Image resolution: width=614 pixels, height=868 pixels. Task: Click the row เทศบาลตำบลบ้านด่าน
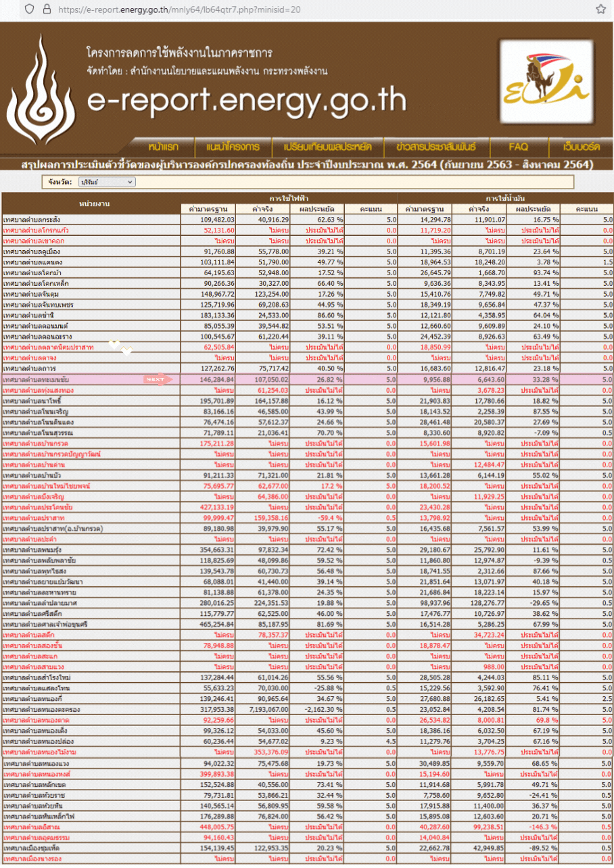(307, 464)
